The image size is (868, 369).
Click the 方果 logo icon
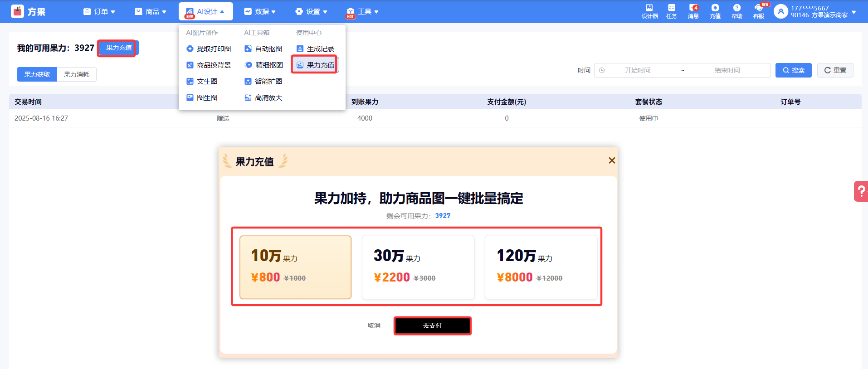point(17,11)
